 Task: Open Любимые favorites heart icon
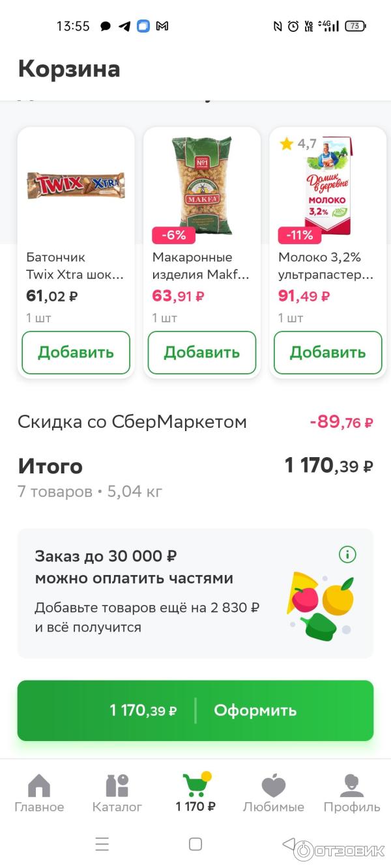click(x=274, y=786)
